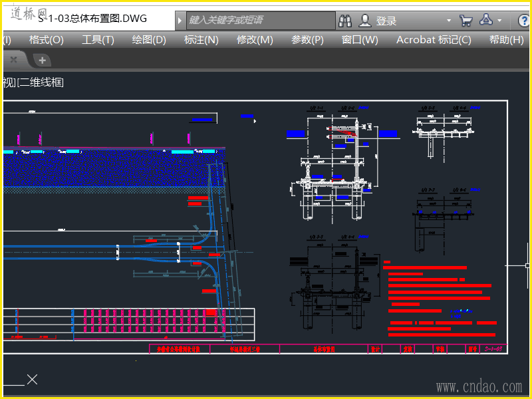Click the 登录 sign-in link
Screen dimensions: 532x399
386,21
